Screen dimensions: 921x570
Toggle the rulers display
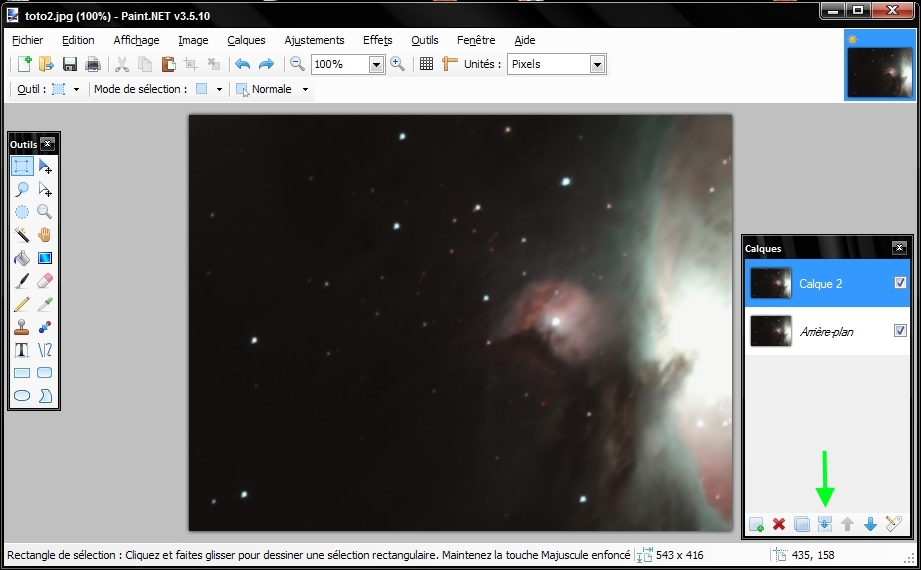point(449,63)
